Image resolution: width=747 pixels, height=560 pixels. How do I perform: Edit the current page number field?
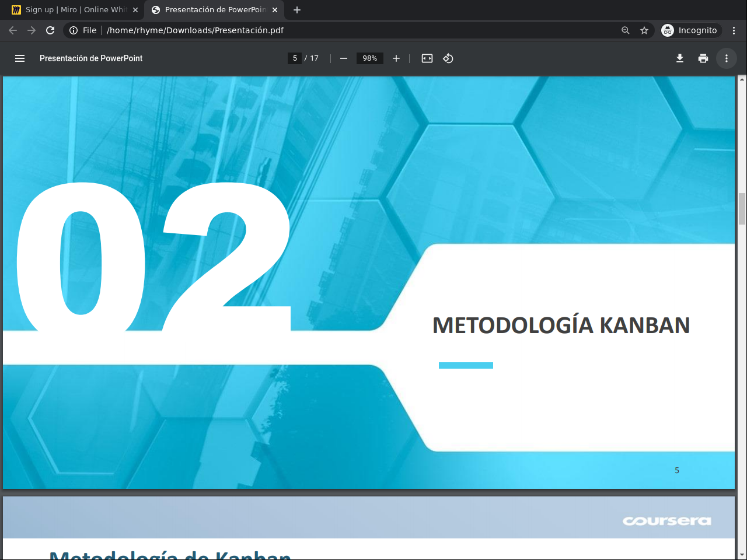coord(295,58)
